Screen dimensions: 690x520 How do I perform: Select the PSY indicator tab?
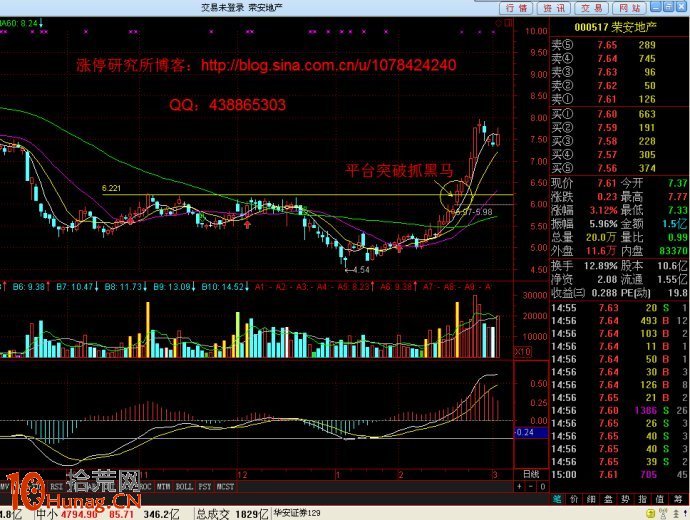(x=205, y=487)
